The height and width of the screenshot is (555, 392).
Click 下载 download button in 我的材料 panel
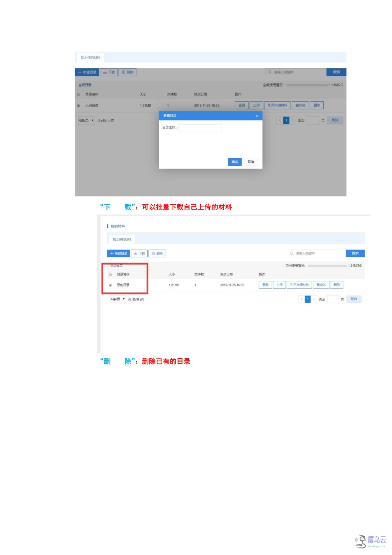click(139, 254)
